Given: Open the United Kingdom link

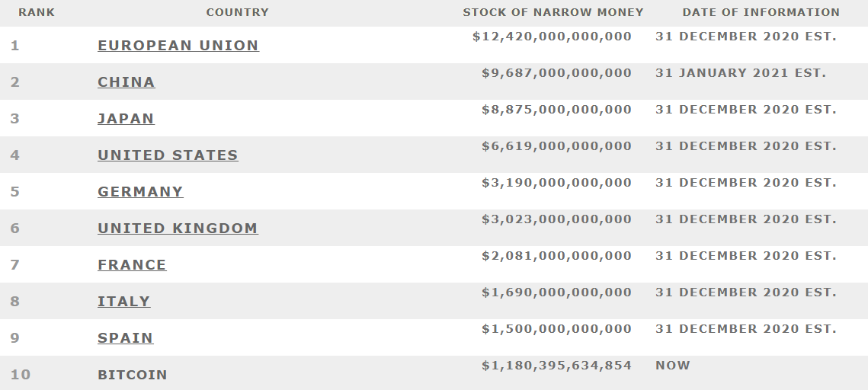Looking at the screenshot, I should [178, 229].
